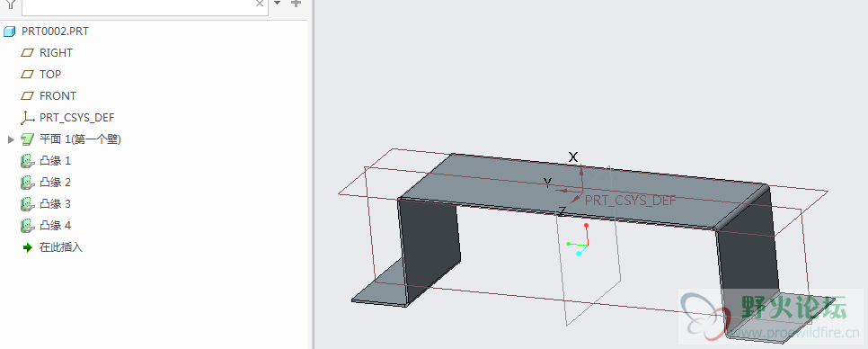The height and width of the screenshot is (349, 868).
Task: Click the TOP datum plane icon
Action: click(x=27, y=75)
